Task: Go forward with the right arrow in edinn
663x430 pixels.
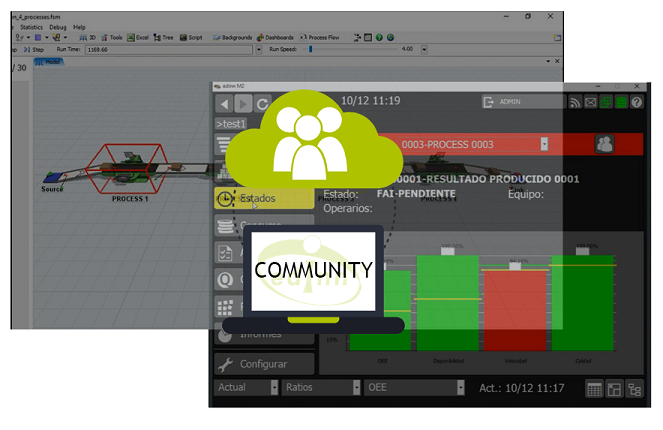Action: pos(243,104)
